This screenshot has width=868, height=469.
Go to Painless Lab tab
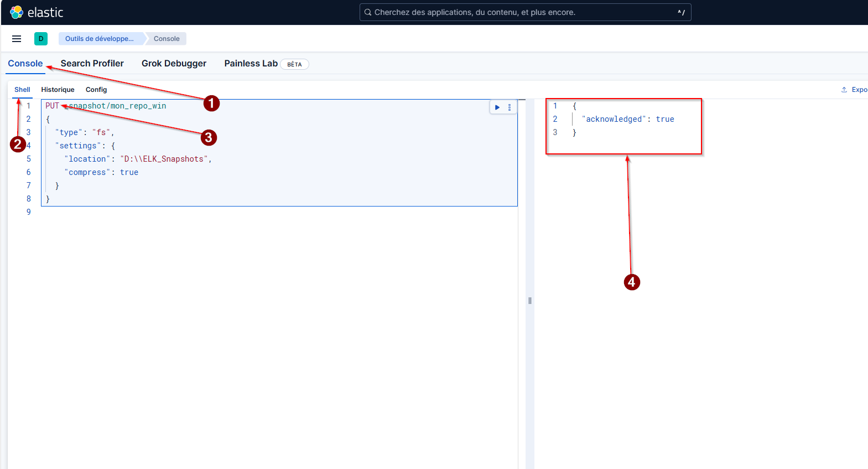(x=251, y=64)
